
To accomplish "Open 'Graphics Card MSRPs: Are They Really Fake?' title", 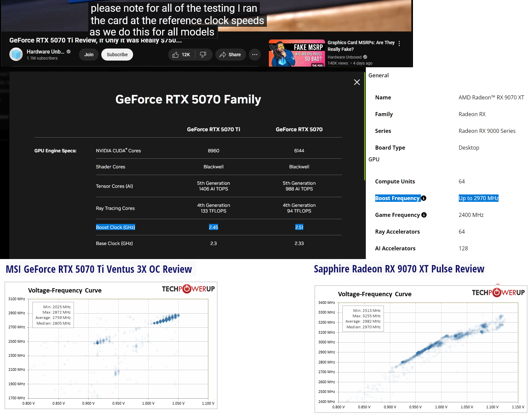I will (x=361, y=46).
